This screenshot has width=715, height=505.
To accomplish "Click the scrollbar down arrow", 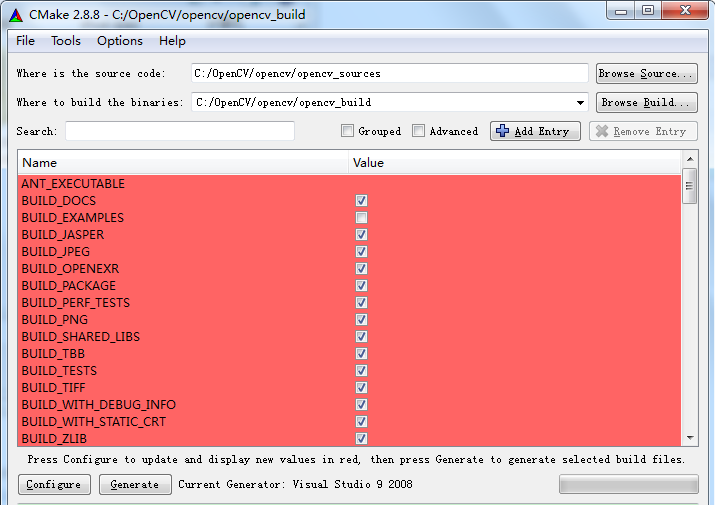I will pos(690,438).
